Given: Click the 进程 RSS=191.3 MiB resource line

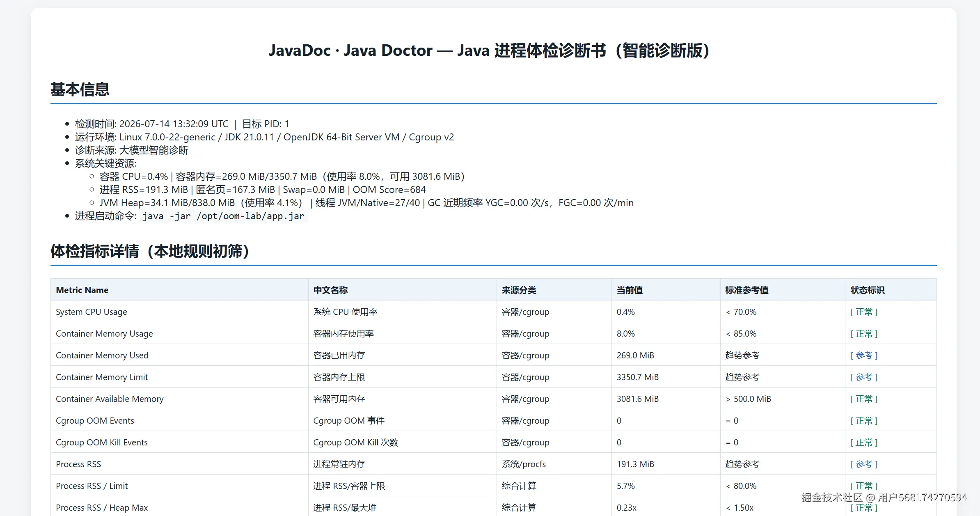Looking at the screenshot, I should pyautogui.click(x=263, y=189).
